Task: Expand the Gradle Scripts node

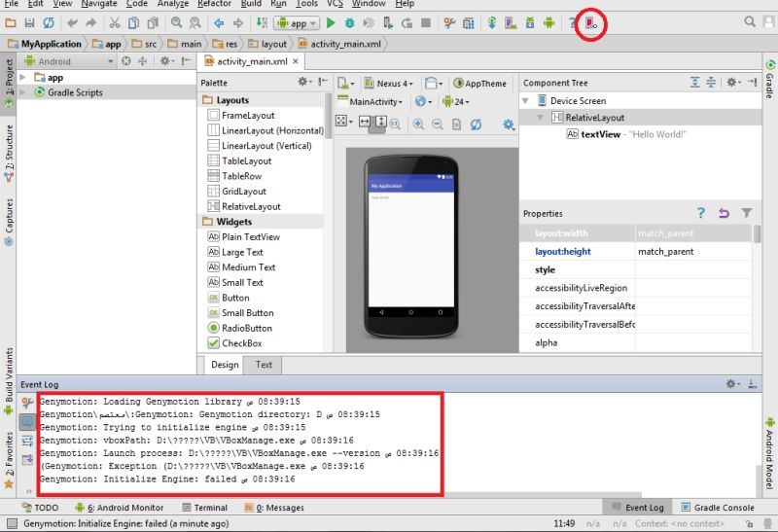Action: [x=22, y=92]
